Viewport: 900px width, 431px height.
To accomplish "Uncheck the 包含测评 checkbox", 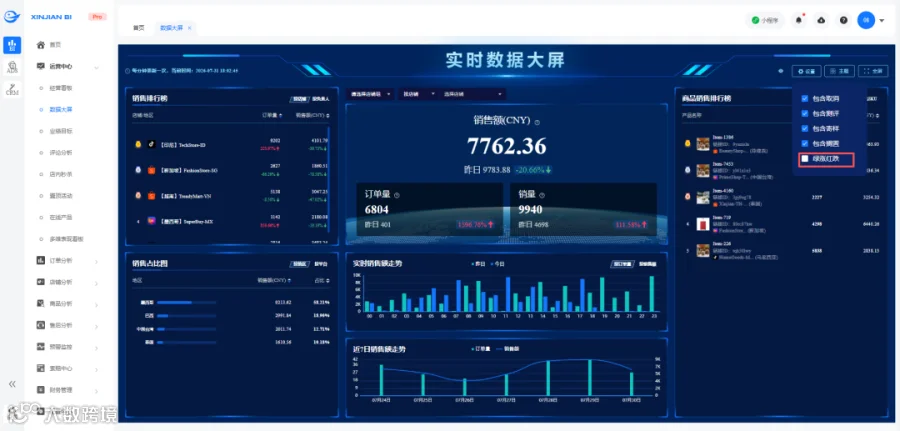I will (805, 114).
